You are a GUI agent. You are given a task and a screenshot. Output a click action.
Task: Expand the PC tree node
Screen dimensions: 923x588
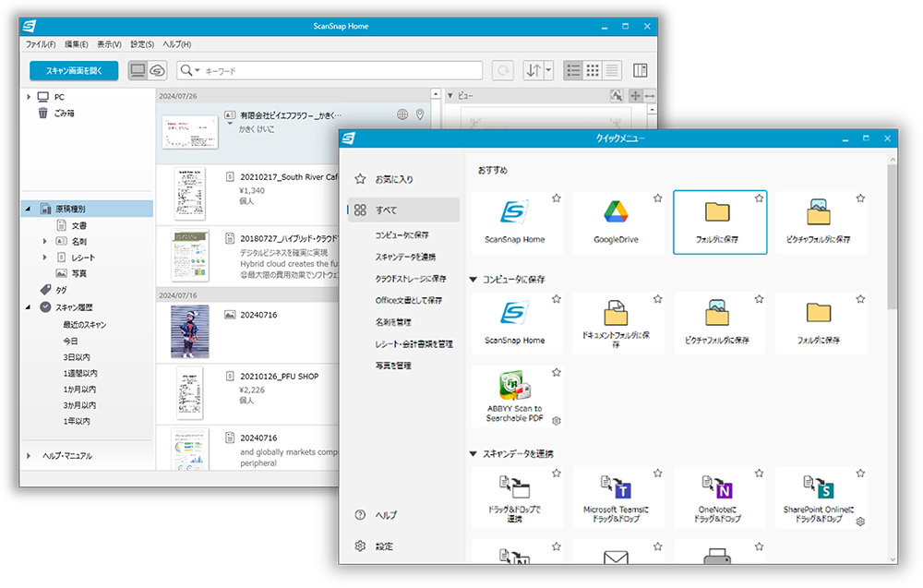[x=29, y=97]
